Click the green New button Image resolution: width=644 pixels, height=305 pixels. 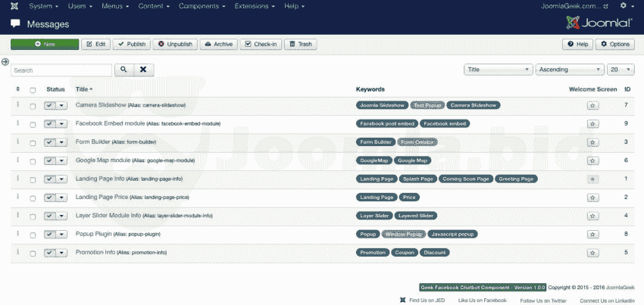[45, 45]
